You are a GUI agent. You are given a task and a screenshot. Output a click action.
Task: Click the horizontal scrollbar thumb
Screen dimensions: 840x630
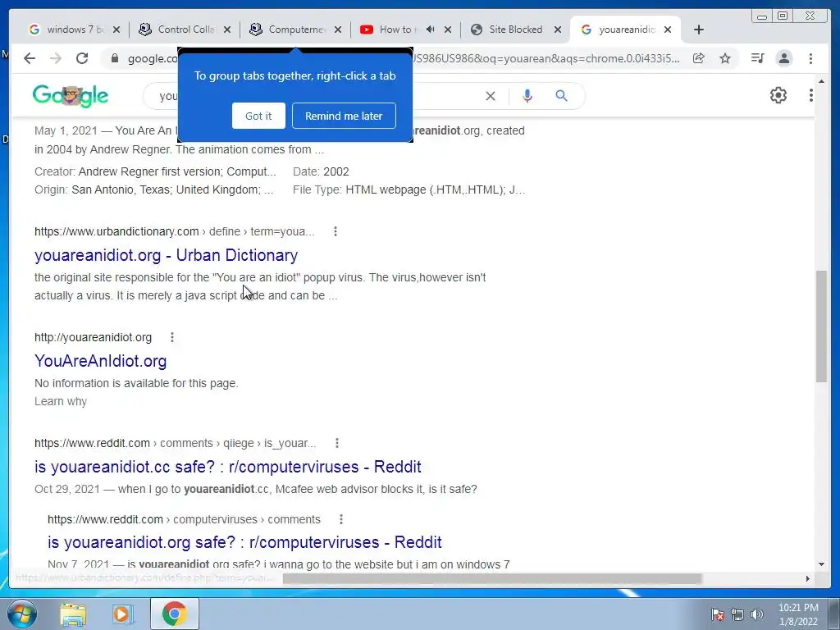click(x=492, y=578)
